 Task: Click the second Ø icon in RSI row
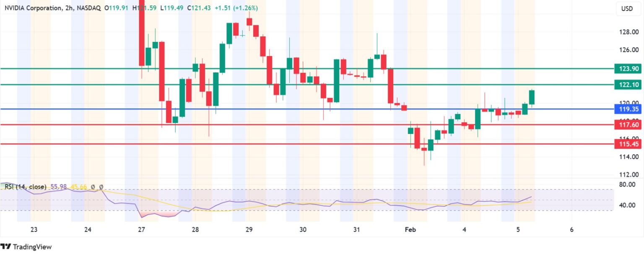pos(101,187)
